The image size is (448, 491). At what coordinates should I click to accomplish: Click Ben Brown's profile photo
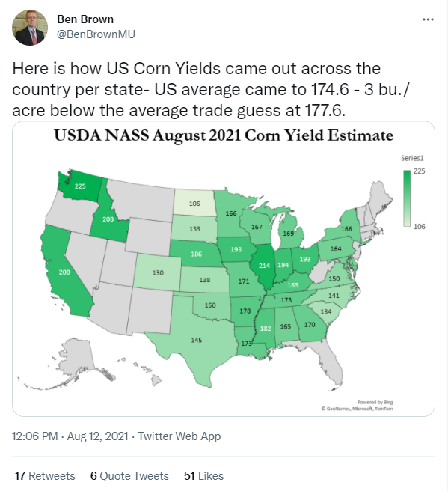point(30,28)
